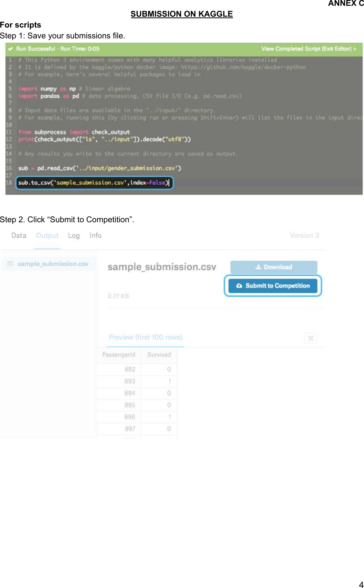Select sample_submission.csv in file list
Image resolution: width=364 pixels, height=588 pixels.
pyautogui.click(x=48, y=264)
